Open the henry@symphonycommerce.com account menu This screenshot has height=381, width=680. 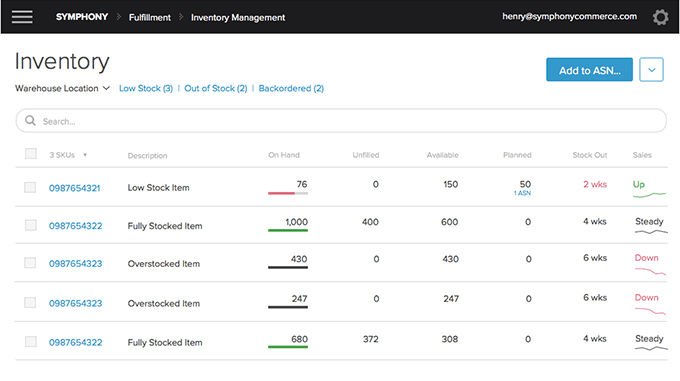coord(569,16)
